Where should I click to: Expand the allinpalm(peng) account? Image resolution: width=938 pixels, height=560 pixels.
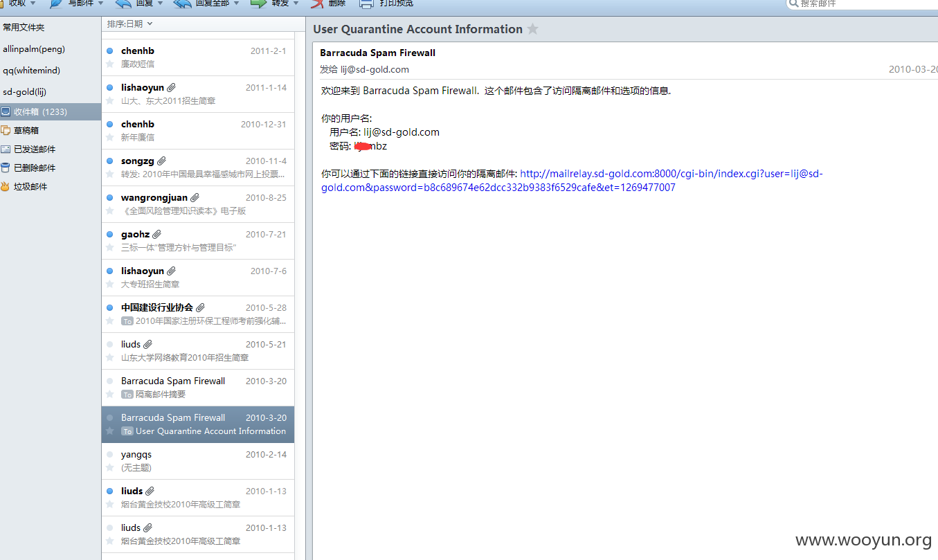point(34,49)
